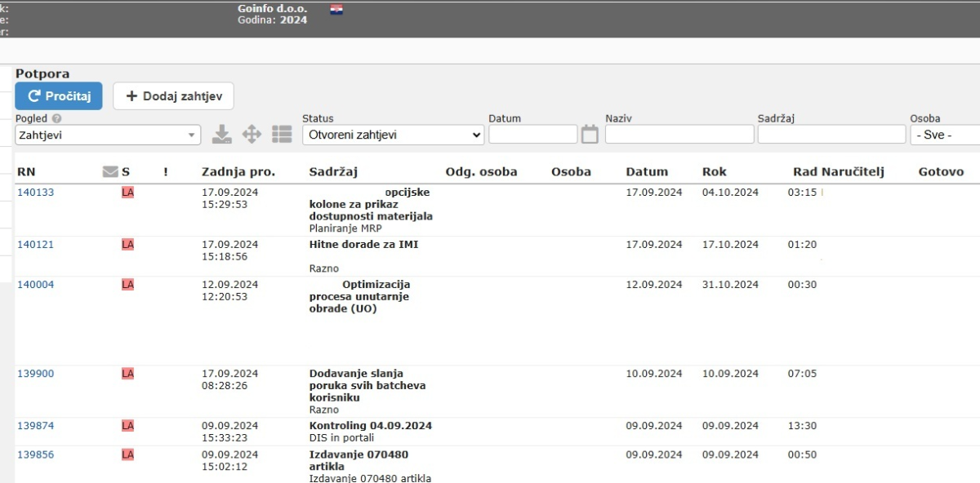
Task: Click the deadline 17.10.2024
Action: [x=730, y=245]
